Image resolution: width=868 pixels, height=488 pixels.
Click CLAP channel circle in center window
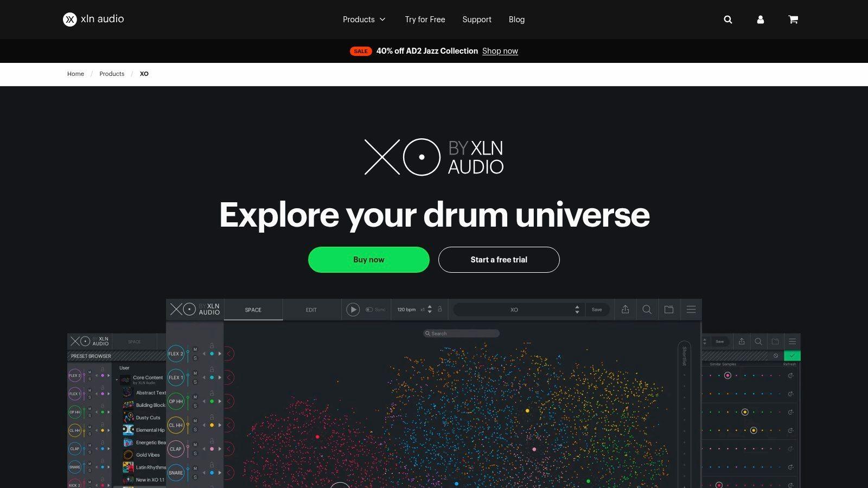[x=176, y=449]
